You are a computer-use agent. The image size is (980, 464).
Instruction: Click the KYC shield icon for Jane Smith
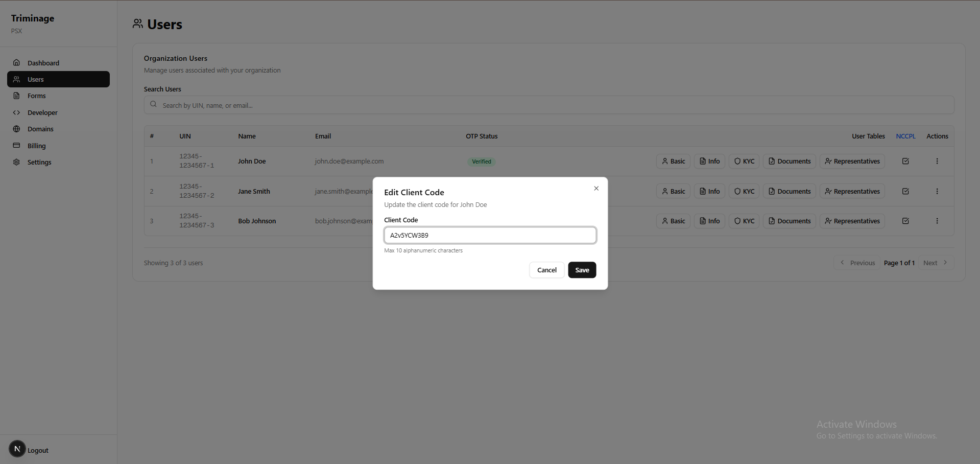point(736,191)
